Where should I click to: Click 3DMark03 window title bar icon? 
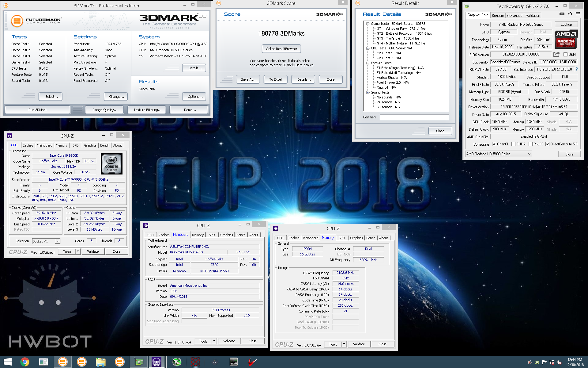click(6, 6)
